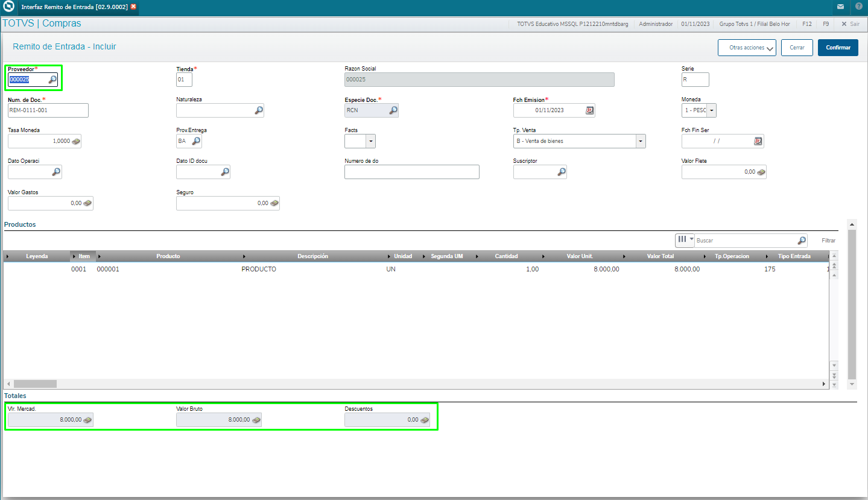Open Tasa Moneda calculator icon
This screenshot has height=500, width=868.
[75, 141]
